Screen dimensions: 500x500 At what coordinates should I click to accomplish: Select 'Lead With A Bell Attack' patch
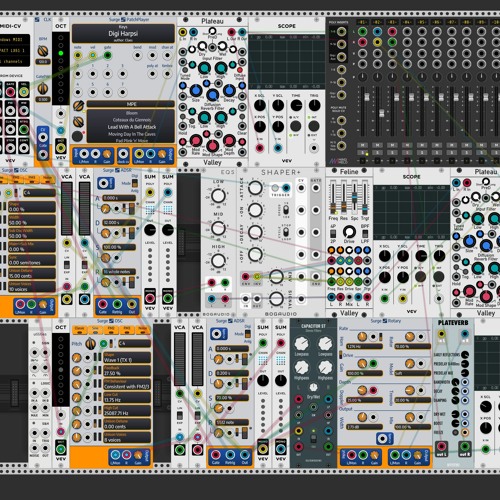point(132,127)
